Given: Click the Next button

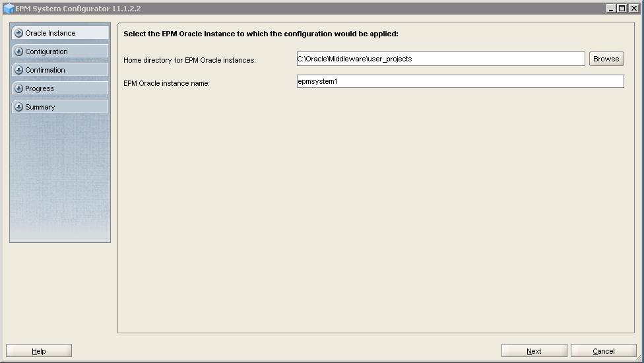Looking at the screenshot, I should (534, 351).
